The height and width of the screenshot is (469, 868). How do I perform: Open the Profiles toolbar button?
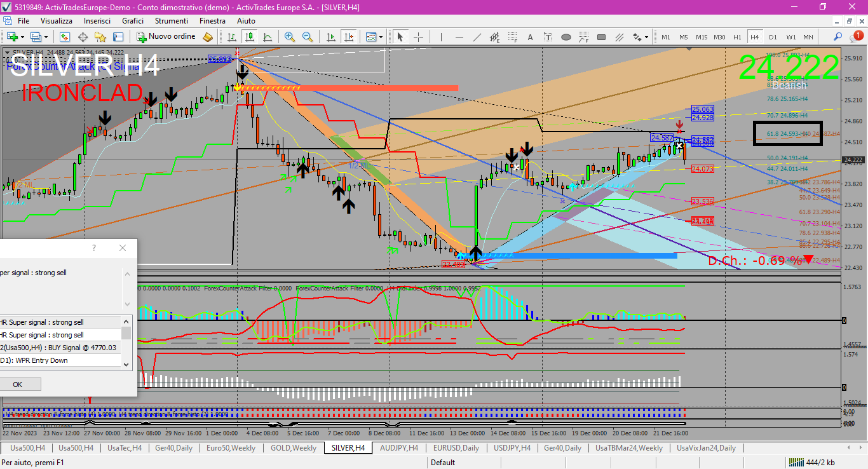pos(37,37)
